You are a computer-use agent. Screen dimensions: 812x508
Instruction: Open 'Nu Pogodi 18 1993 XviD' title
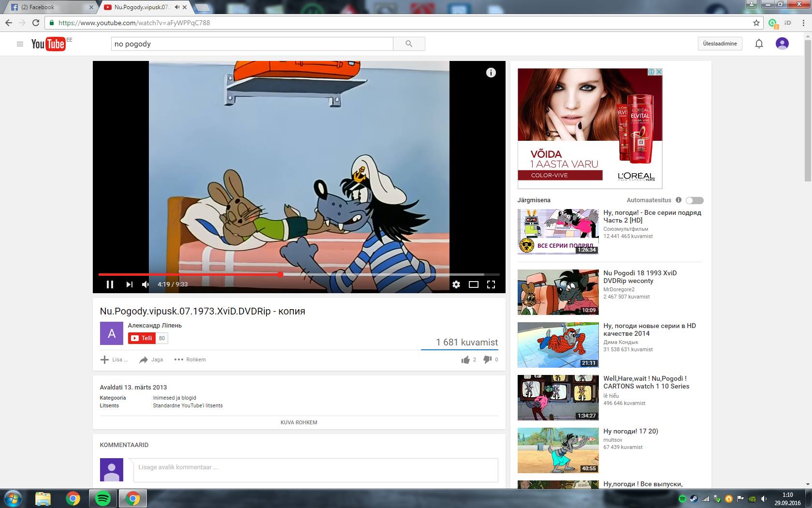(x=640, y=277)
